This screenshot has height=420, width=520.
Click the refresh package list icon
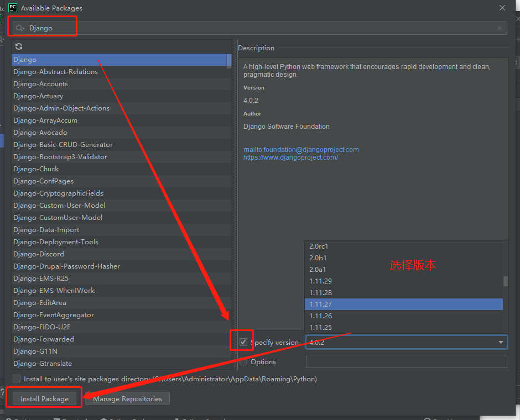(19, 46)
